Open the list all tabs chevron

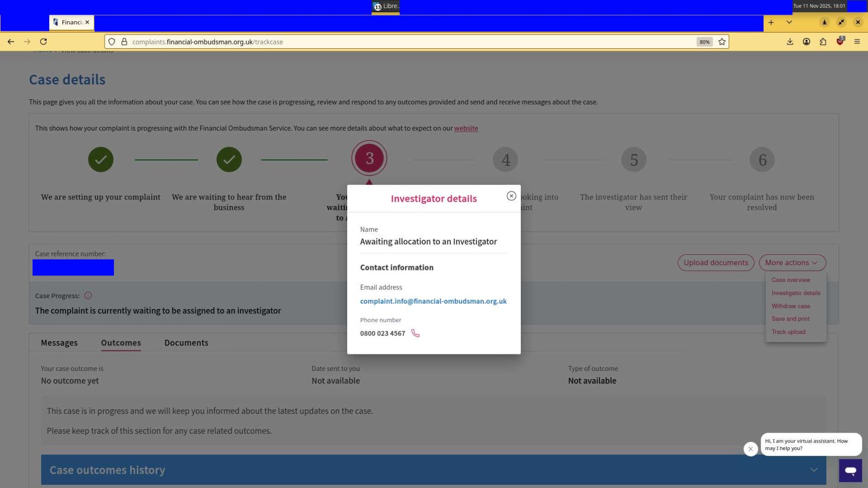(789, 22)
